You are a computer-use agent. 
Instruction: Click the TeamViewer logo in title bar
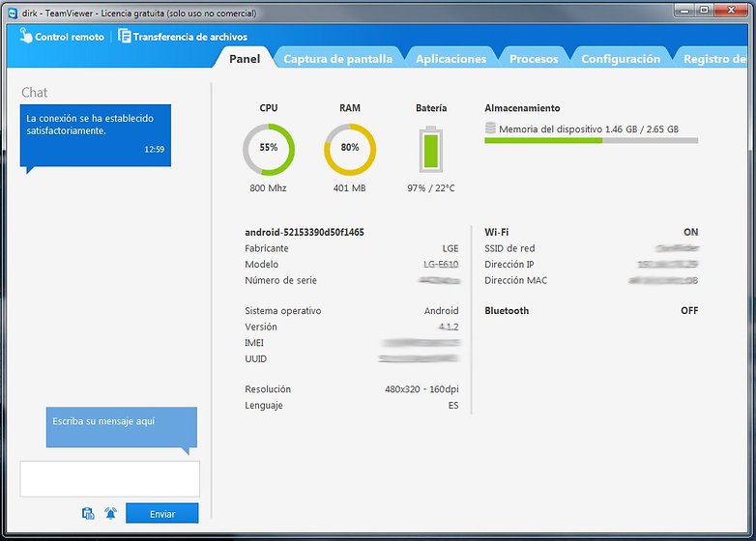[13, 13]
